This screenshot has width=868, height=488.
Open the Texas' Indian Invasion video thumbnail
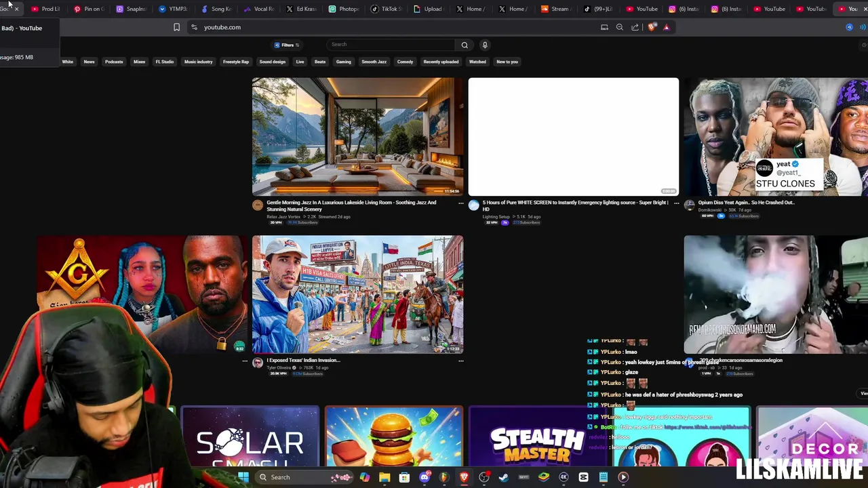click(x=357, y=295)
